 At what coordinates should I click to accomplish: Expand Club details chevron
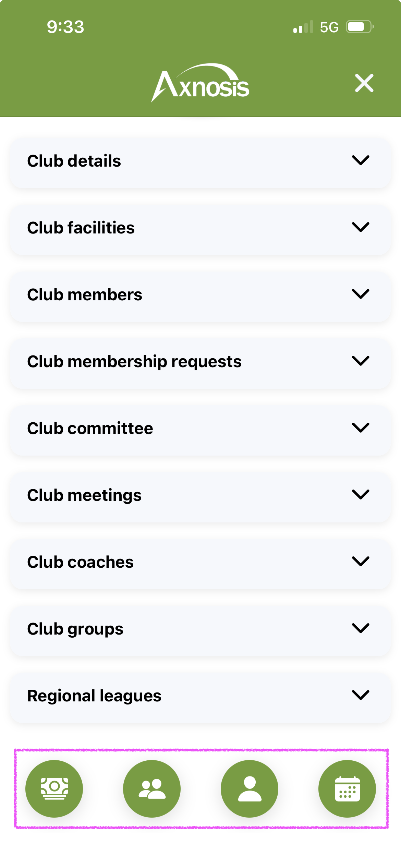click(x=361, y=160)
